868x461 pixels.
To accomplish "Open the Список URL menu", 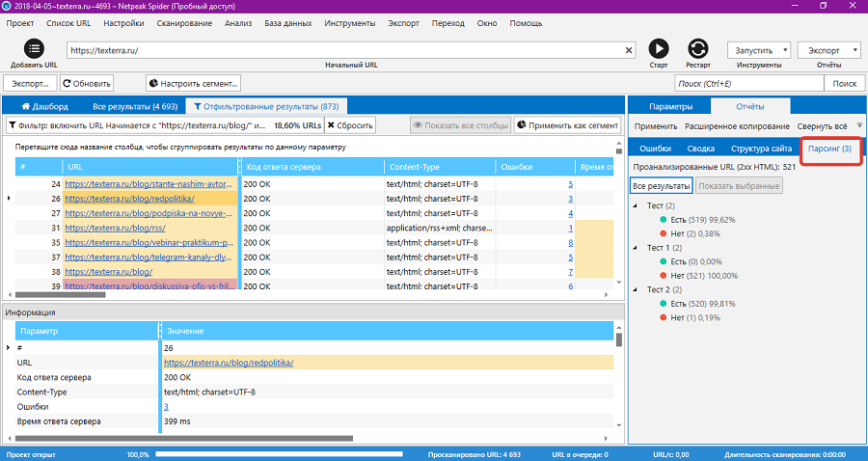I will pos(68,23).
